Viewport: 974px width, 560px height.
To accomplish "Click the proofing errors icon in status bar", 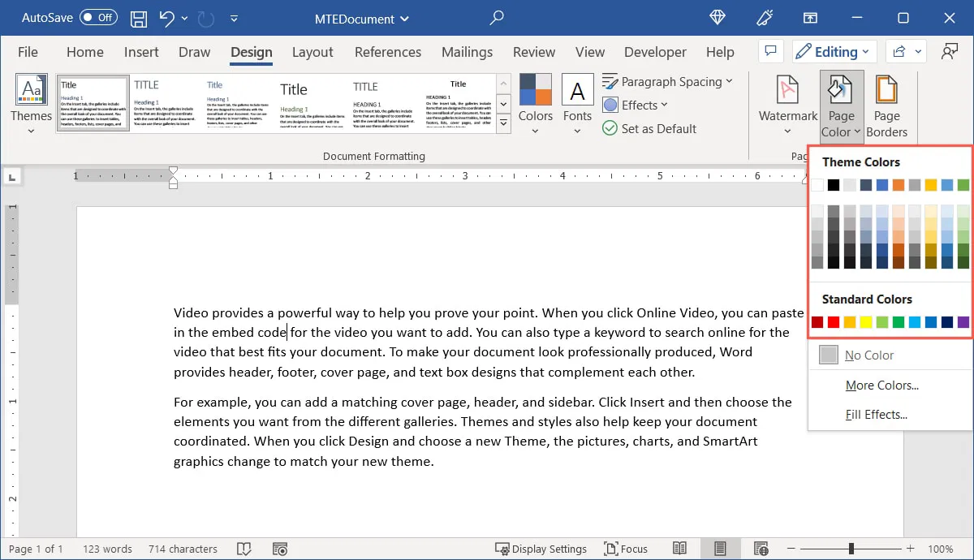I will coord(244,549).
